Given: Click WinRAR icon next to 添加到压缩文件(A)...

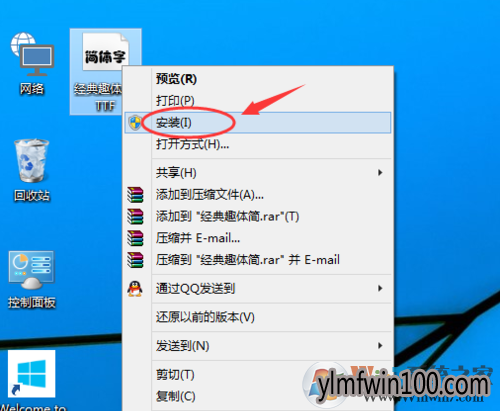Looking at the screenshot, I should (135, 195).
